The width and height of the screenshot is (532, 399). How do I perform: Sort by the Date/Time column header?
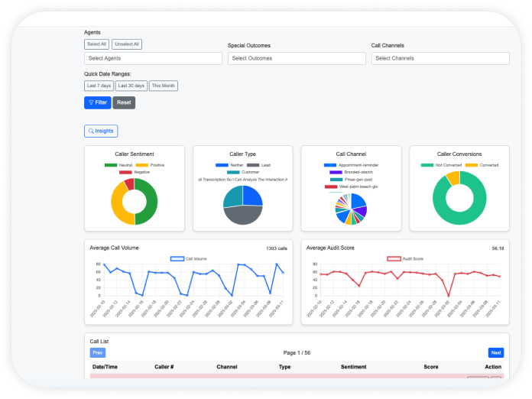[x=104, y=367]
